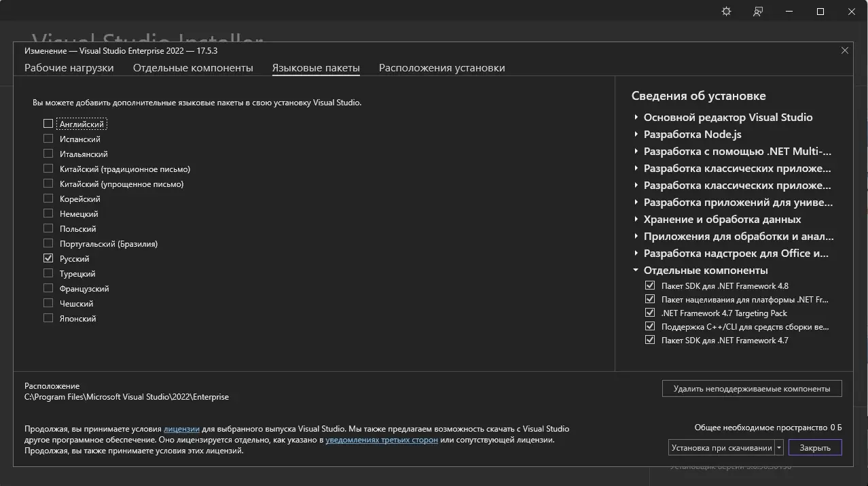Enable the Английский language pack checkbox
Screen dimensions: 868x486
[48, 124]
